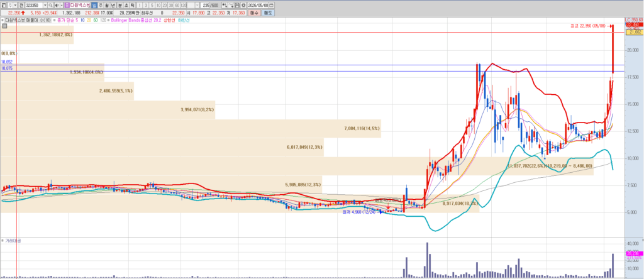
Task: Click the line chart compare icon
Action: click(231, 5)
